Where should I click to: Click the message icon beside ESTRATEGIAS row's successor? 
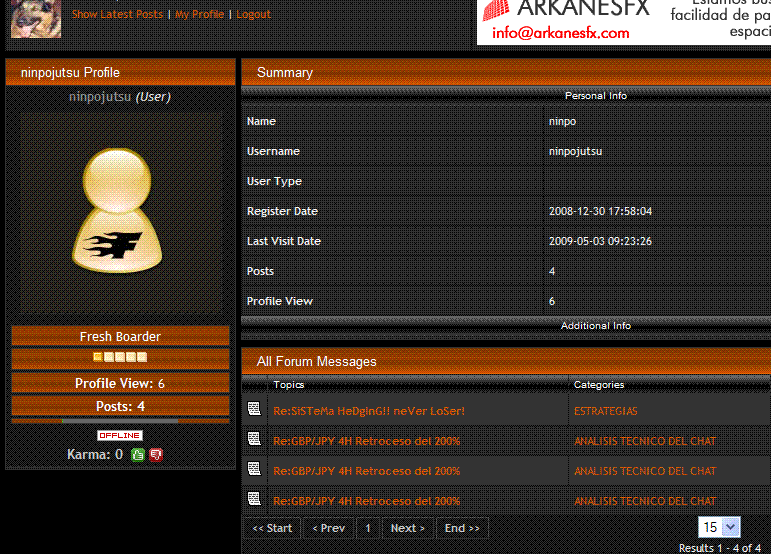(254, 439)
